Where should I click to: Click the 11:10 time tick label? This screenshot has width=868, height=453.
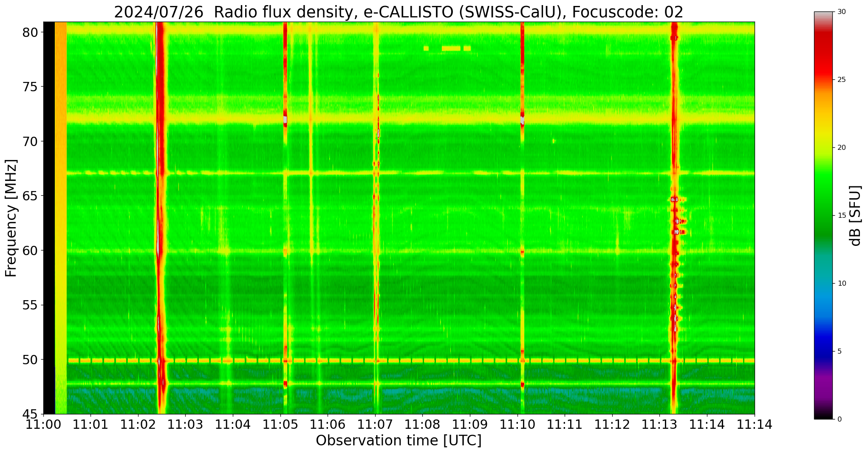517,424
